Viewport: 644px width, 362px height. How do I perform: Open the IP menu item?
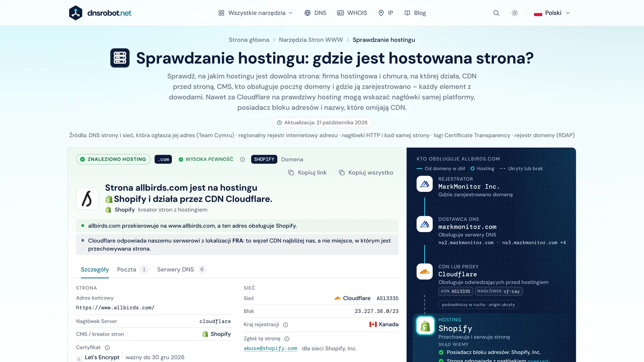click(386, 13)
